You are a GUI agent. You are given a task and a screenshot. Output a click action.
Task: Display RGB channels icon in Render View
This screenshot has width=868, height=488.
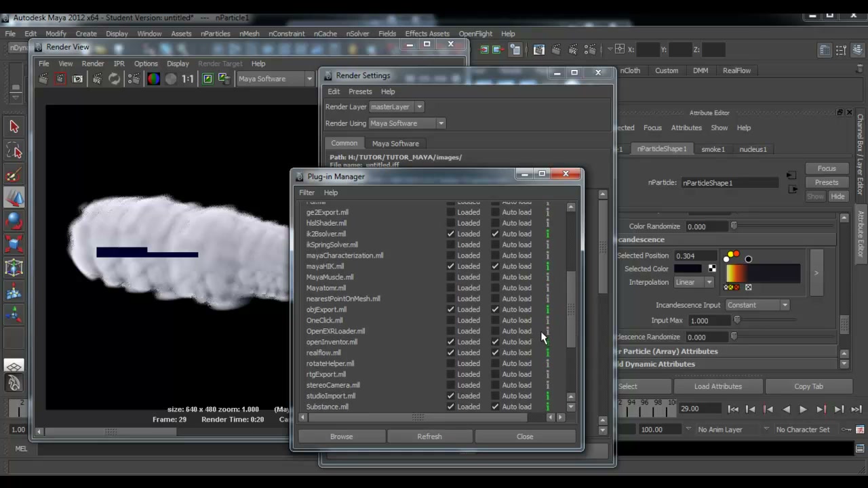click(x=154, y=79)
